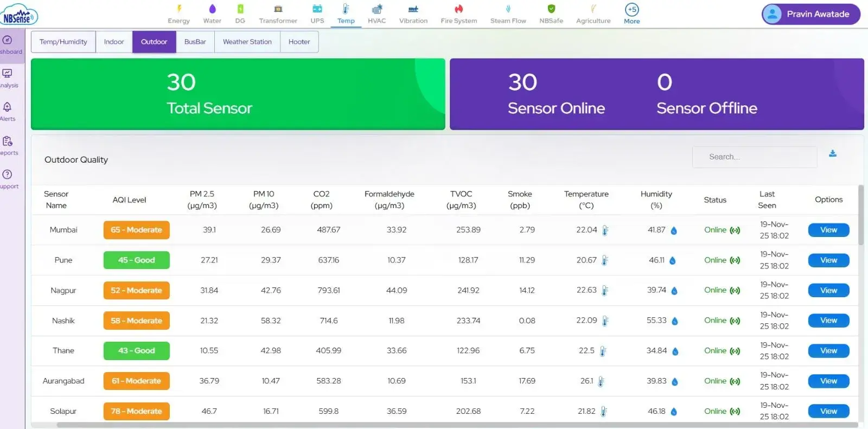Viewport: 868px width, 429px height.
Task: Click the HVAC module icon
Action: (376, 9)
